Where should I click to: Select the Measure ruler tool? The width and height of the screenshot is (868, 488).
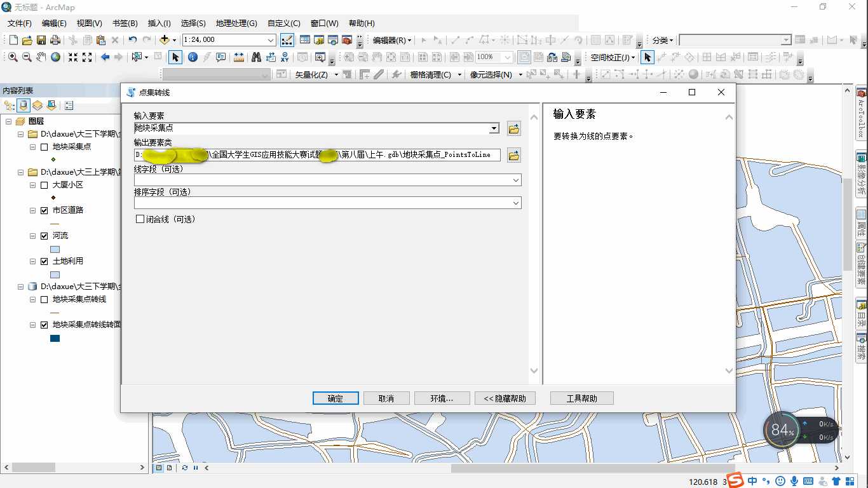point(239,57)
